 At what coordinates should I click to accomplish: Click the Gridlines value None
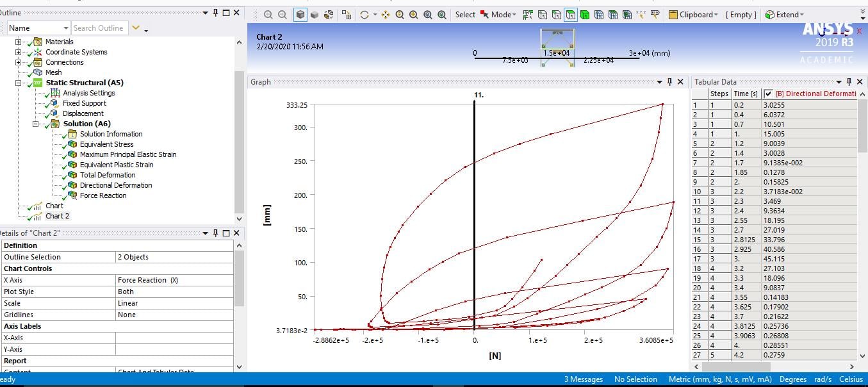[174, 315]
